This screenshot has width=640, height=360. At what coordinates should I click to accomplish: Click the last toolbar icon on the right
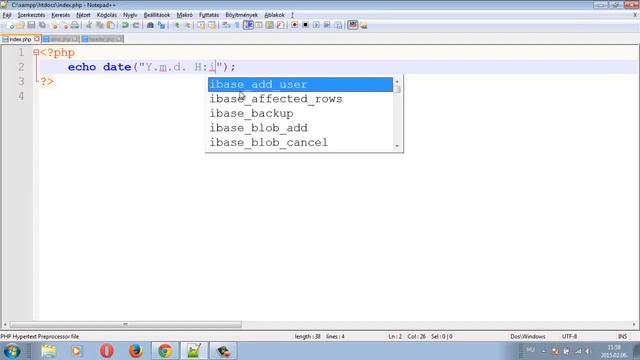click(364, 25)
